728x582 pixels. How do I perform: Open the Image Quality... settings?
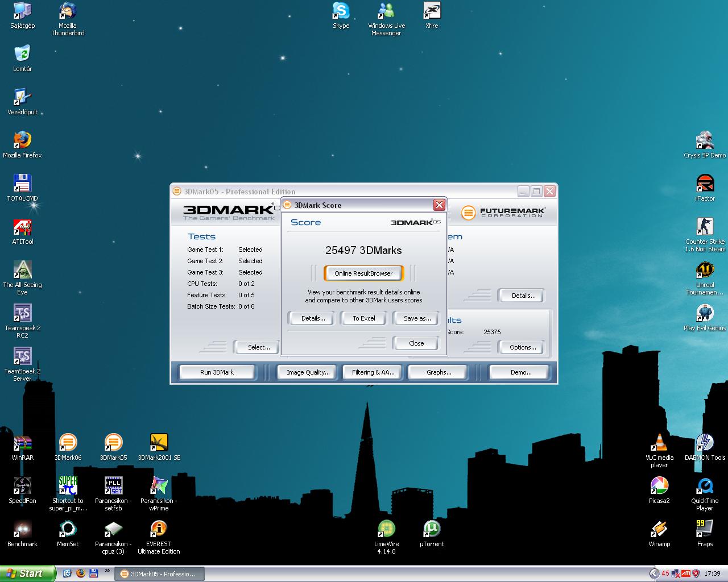[308, 372]
